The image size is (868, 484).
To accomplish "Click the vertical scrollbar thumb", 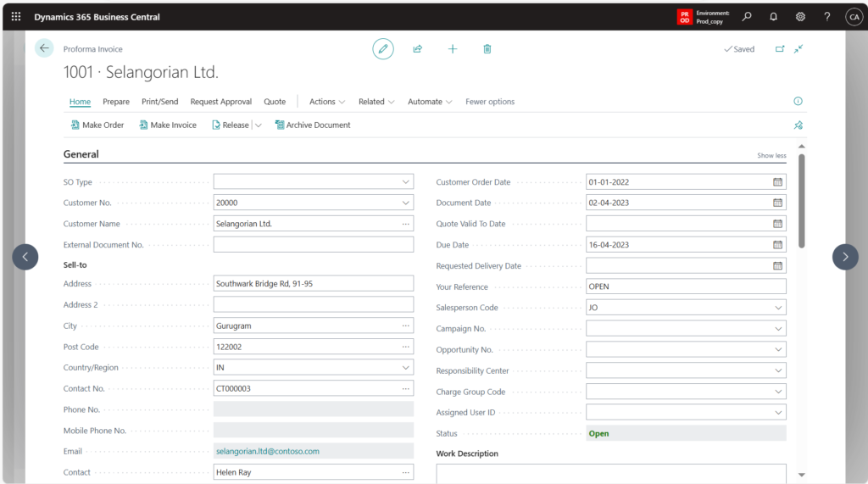I will (802, 201).
